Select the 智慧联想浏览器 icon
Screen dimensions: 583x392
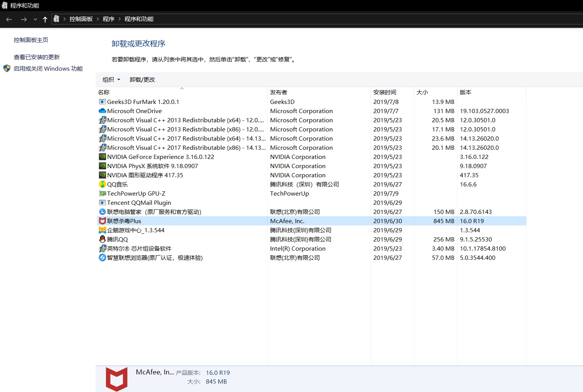coord(102,258)
